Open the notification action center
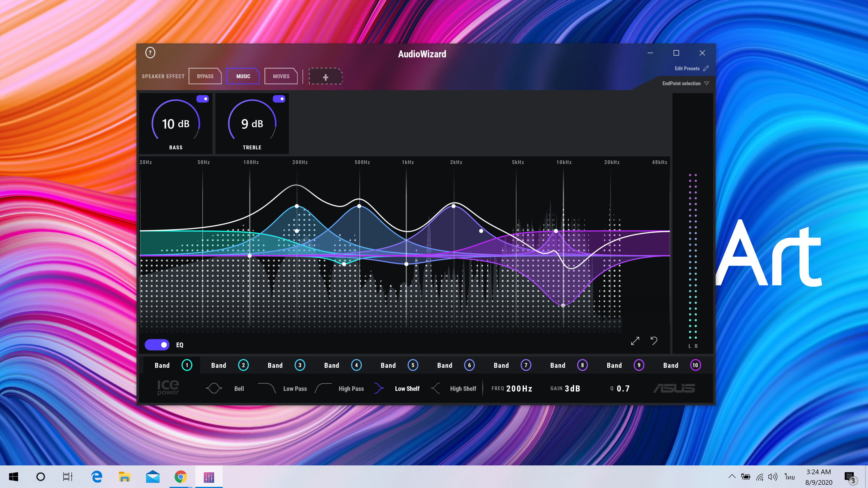The height and width of the screenshot is (488, 868). pos(850,477)
